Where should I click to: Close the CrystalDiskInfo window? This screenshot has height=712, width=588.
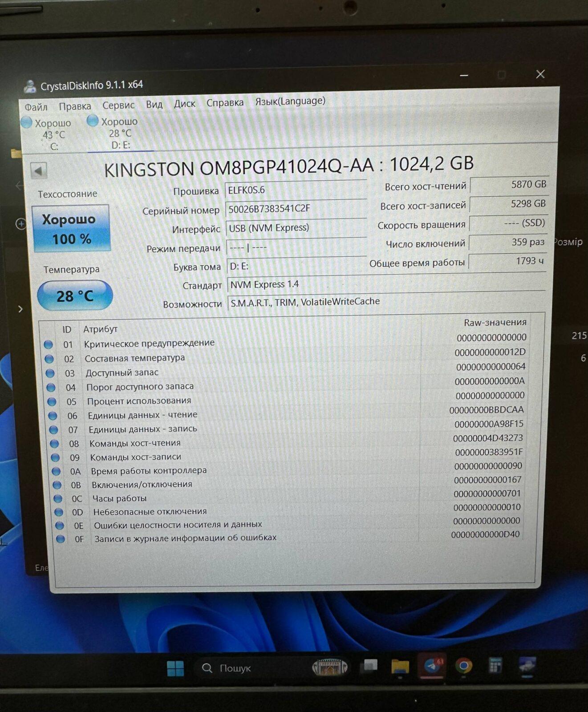[x=540, y=74]
